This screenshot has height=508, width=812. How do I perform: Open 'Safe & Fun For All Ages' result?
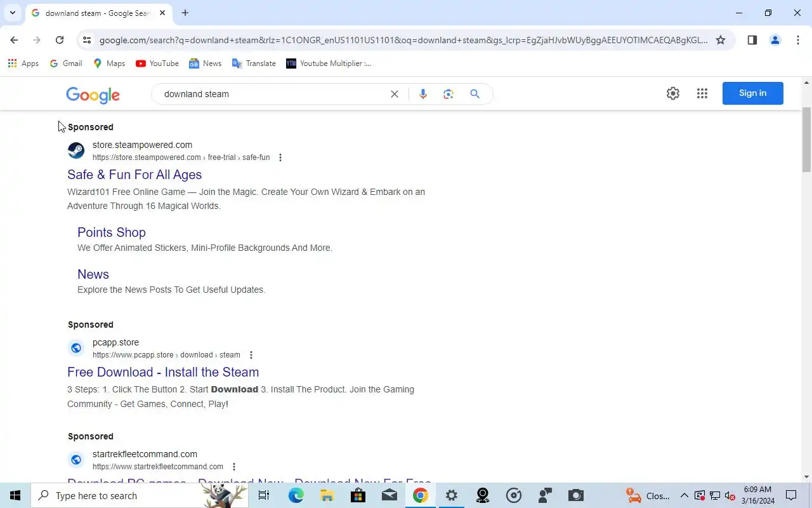(x=134, y=175)
